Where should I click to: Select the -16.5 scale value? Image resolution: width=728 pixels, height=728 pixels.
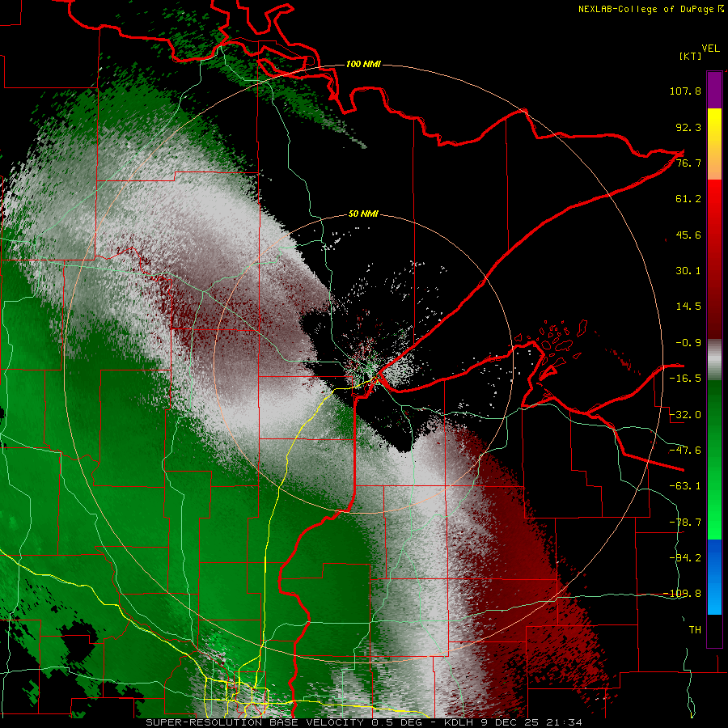pos(685,379)
